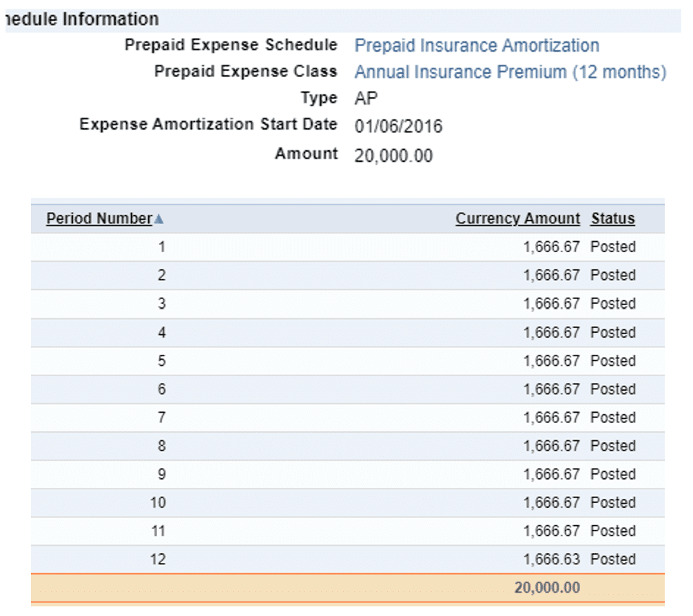Sort by Currency Amount column header
Screen dimensions: 693x616
pyautogui.click(x=517, y=218)
